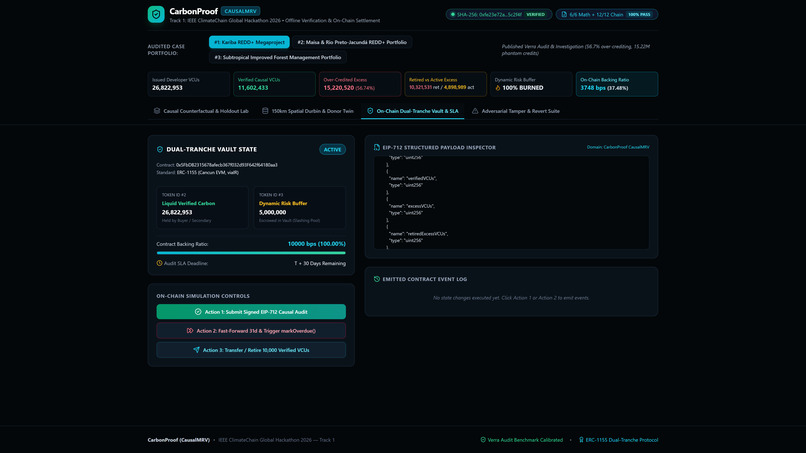Click the Contract Backing Ratio progress bar
This screenshot has width=806, height=453.
click(x=251, y=253)
